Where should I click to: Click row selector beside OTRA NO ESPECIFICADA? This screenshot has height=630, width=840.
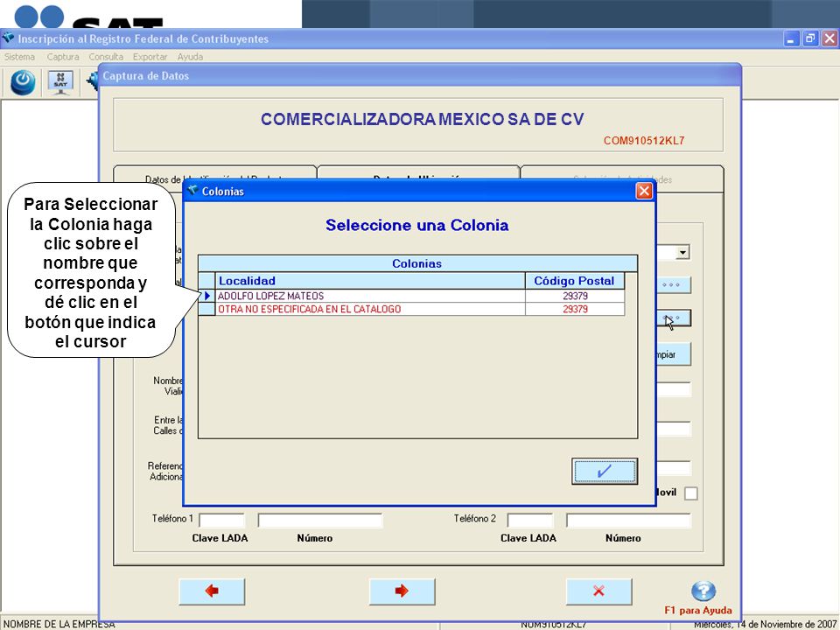click(206, 309)
